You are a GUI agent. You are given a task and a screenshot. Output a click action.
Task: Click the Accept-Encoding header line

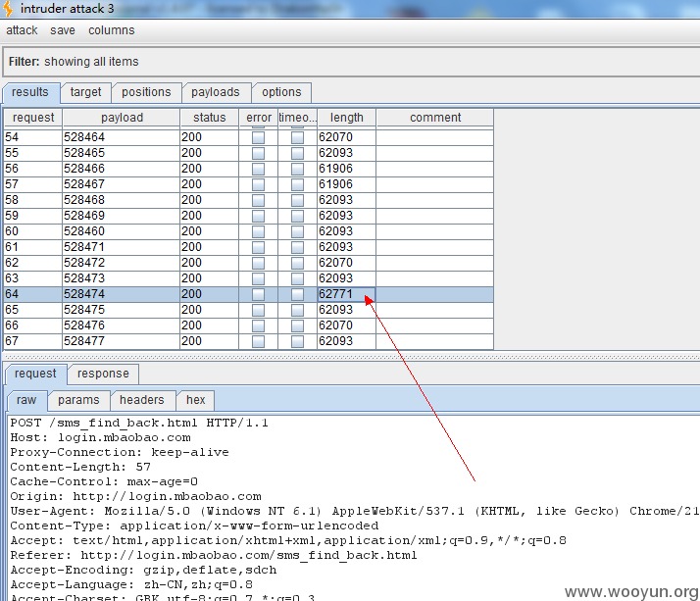pyautogui.click(x=143, y=571)
